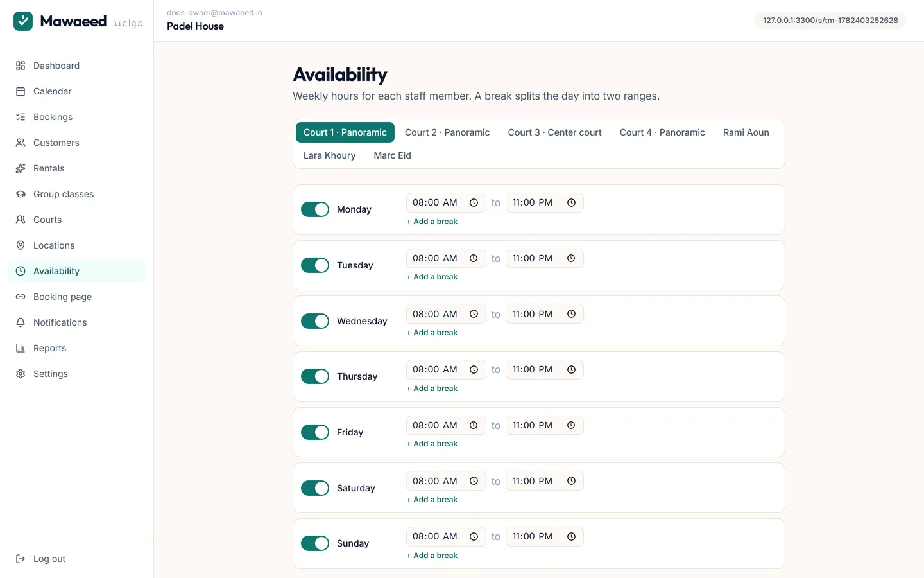The height and width of the screenshot is (578, 924).
Task: Open time picker clock on Thursday start time
Action: (474, 369)
